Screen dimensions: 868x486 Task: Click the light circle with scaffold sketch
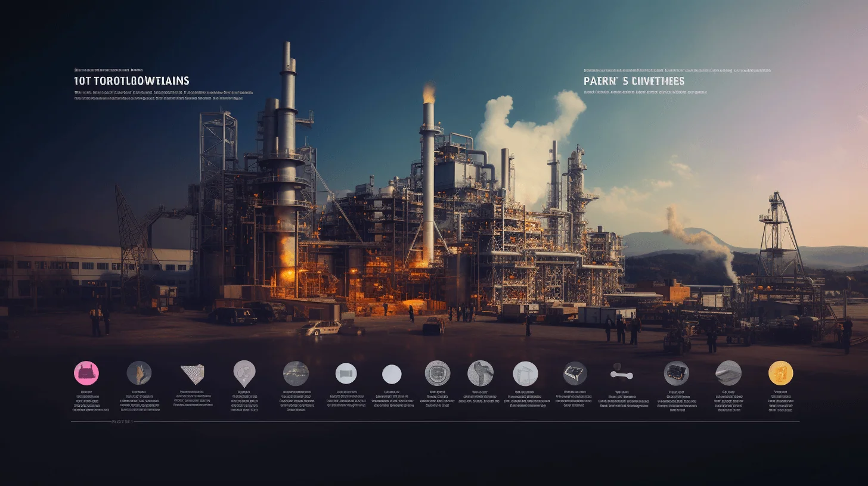[x=526, y=373]
